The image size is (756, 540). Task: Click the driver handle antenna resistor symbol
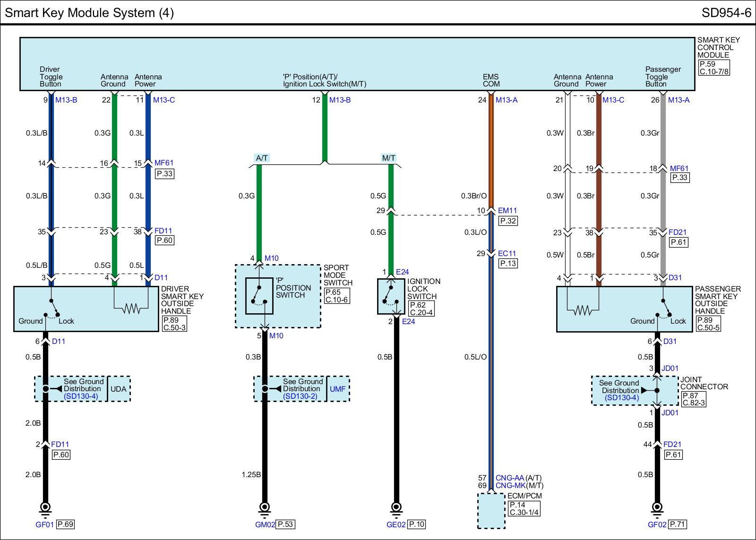tap(131, 309)
